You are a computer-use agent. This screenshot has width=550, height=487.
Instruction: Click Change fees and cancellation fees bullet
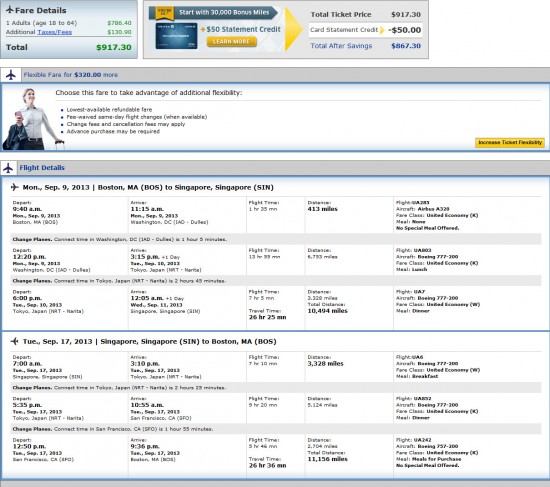coord(126,124)
